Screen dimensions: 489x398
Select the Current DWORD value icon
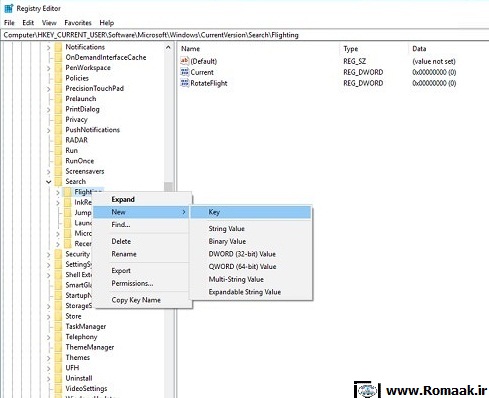184,72
